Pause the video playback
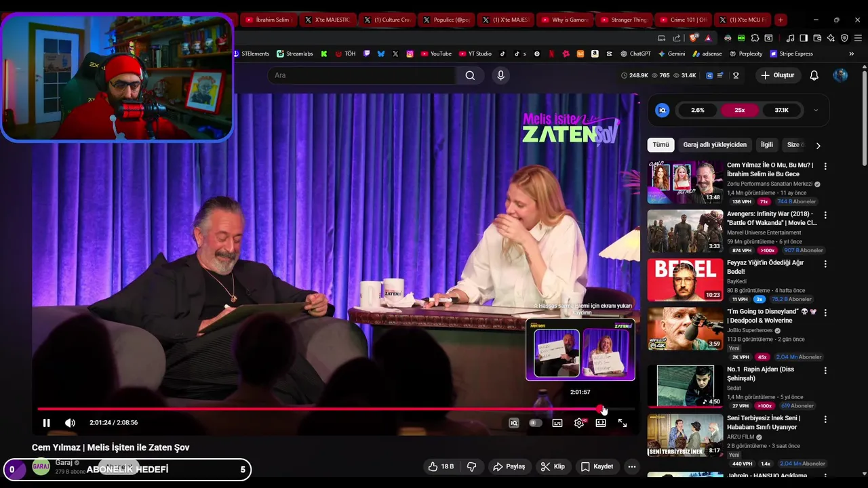 pyautogui.click(x=46, y=423)
